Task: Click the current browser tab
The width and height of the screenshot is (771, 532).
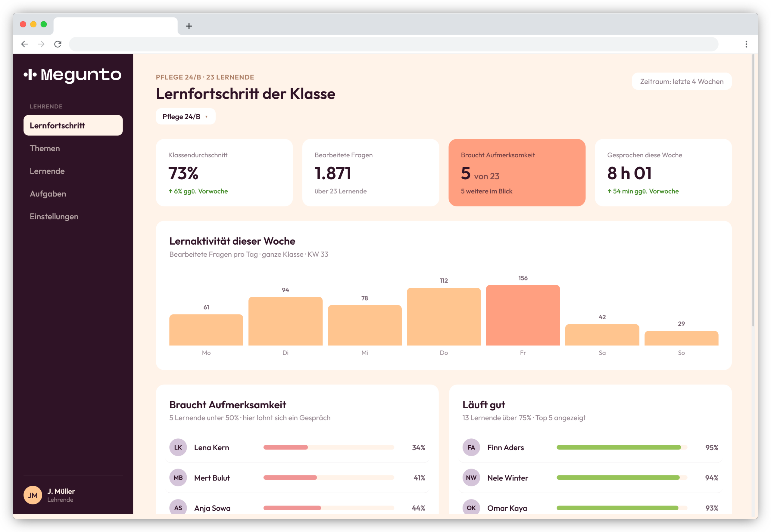Action: click(x=115, y=26)
